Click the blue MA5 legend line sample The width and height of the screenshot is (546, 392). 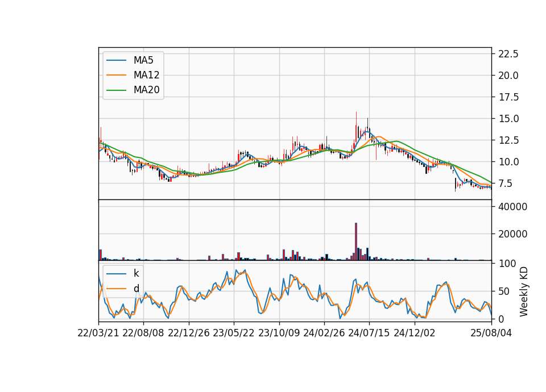[116, 61]
